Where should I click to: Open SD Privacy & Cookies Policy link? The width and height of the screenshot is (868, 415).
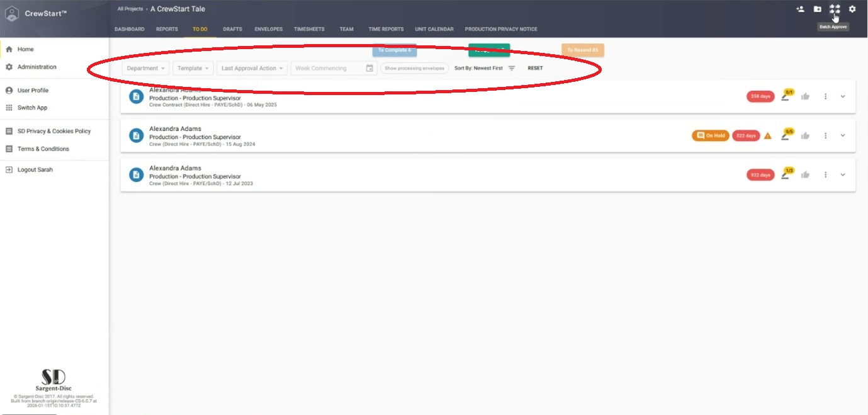[x=54, y=131]
